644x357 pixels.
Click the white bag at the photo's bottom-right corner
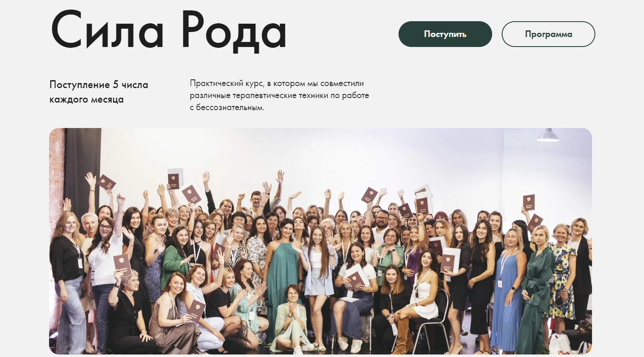(x=559, y=344)
